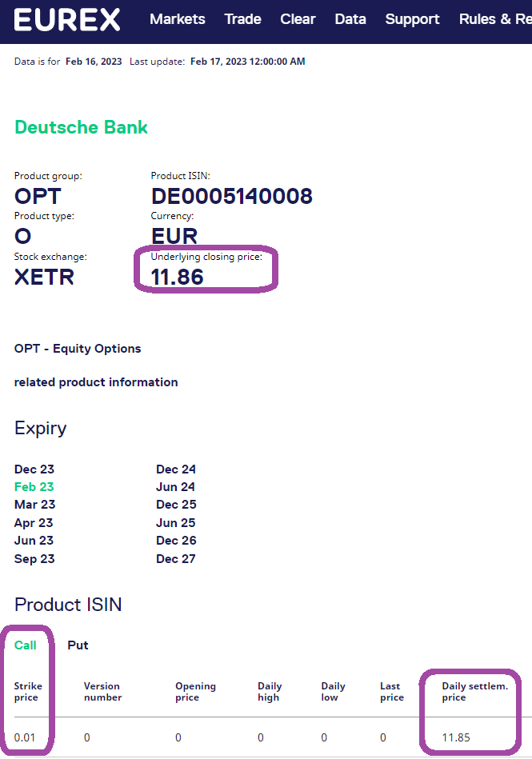The width and height of the screenshot is (532, 759).
Task: Switch to the Put tab
Action: (x=78, y=645)
